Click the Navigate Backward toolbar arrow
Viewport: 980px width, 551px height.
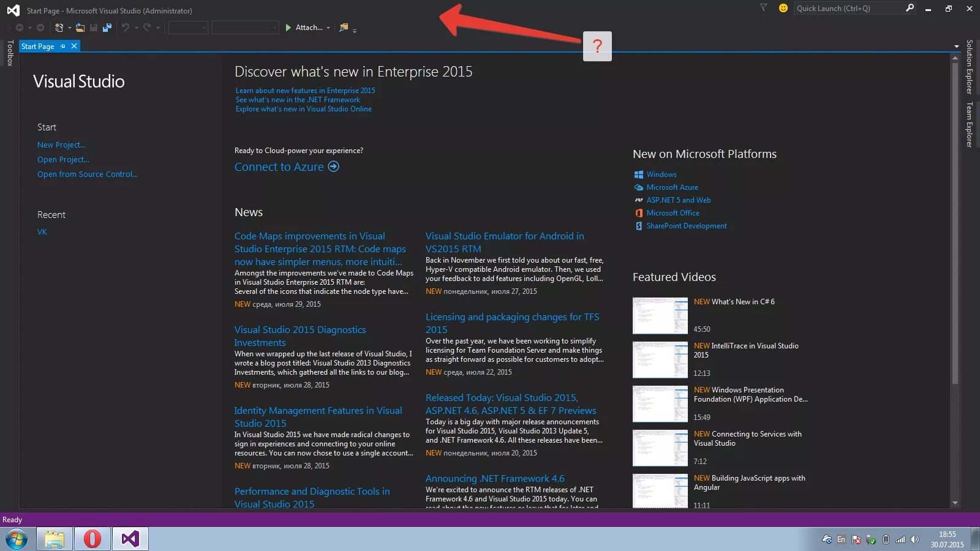tap(20, 28)
